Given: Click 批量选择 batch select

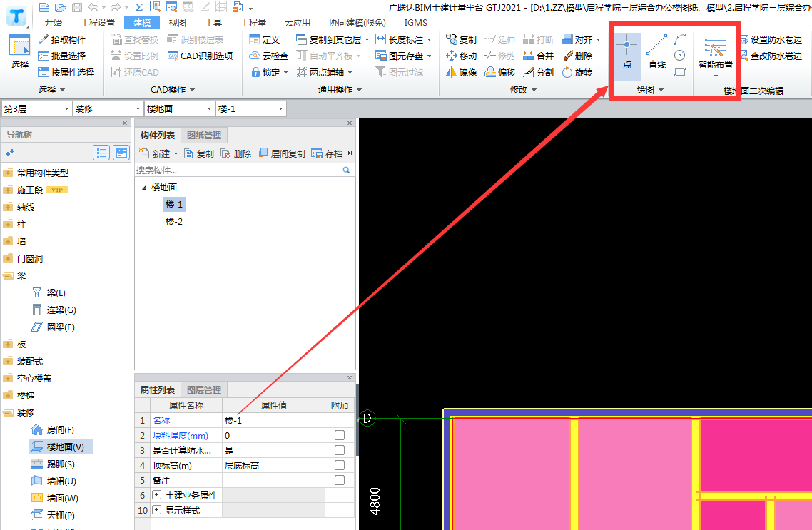Looking at the screenshot, I should coord(62,56).
